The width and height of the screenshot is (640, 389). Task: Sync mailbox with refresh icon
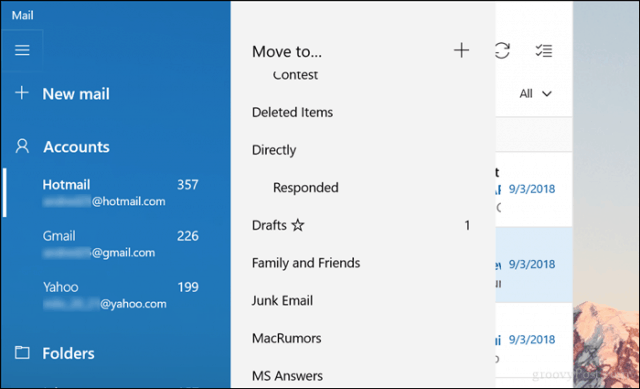pos(502,51)
